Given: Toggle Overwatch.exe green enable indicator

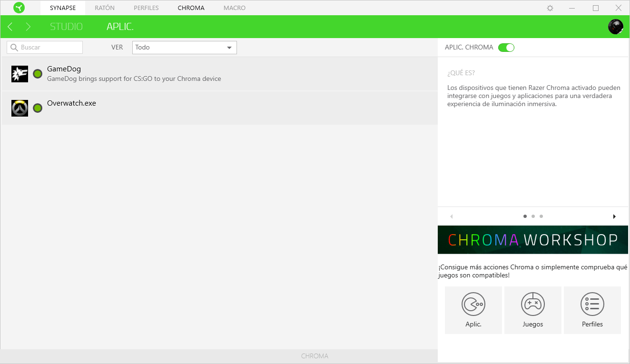Looking at the screenshot, I should pos(38,108).
